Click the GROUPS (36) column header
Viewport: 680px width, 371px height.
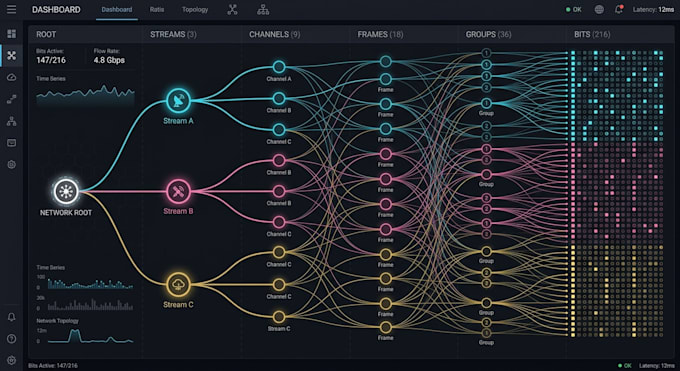(488, 34)
